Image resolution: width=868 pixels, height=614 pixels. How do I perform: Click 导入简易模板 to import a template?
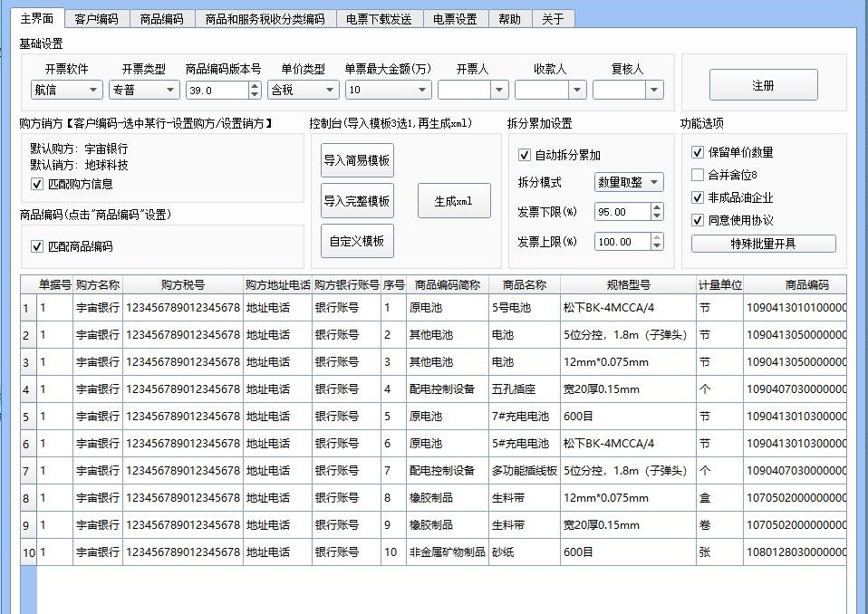[355, 159]
